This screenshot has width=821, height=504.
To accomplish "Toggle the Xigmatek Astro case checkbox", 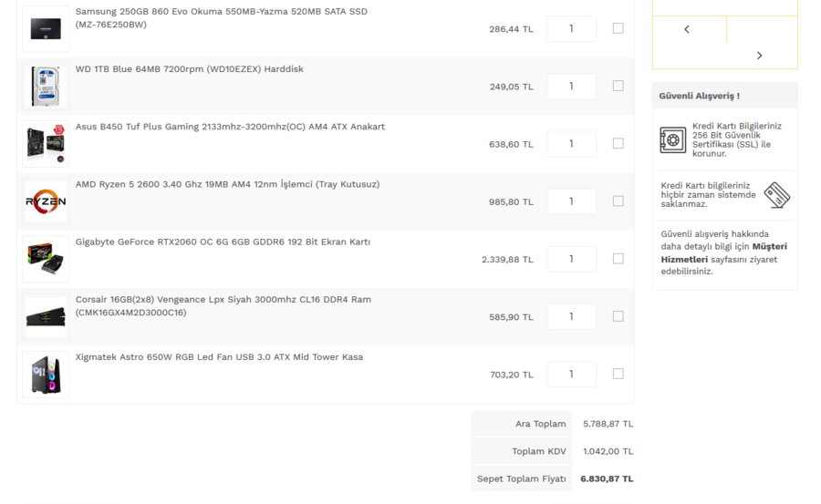I will (618, 374).
